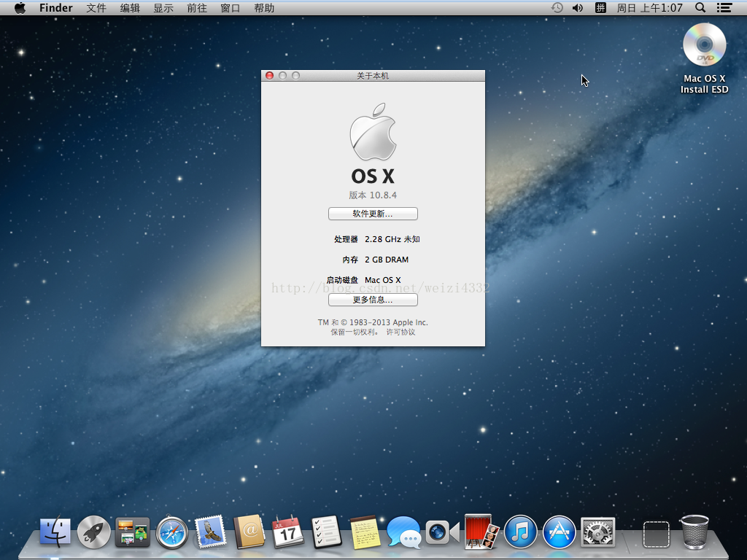Viewport: 747px width, 560px height.
Task: Launch Launchpad rocket icon in Dock
Action: click(x=94, y=532)
